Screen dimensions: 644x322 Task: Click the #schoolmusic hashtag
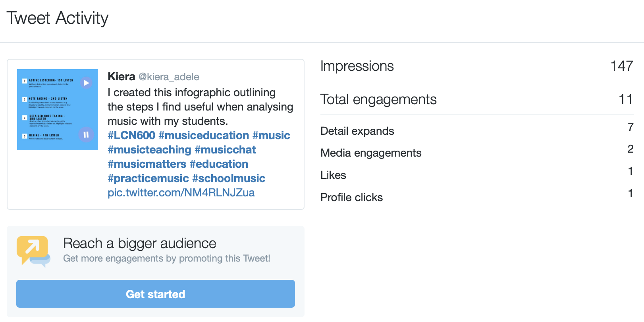point(229,178)
